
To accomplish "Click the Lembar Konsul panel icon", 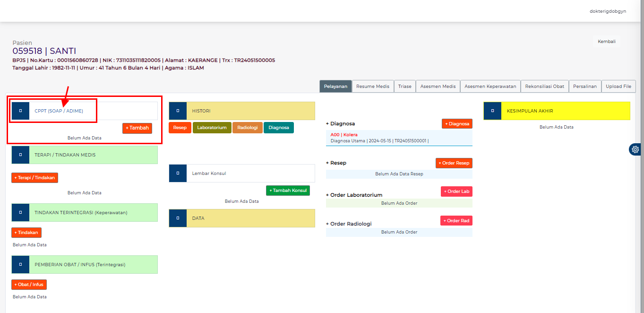I will [x=178, y=173].
